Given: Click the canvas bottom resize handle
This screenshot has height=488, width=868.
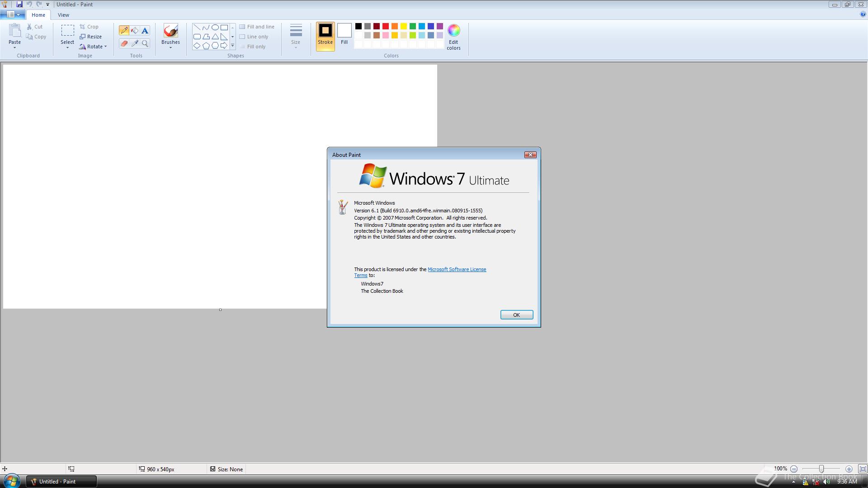Looking at the screenshot, I should (x=220, y=310).
